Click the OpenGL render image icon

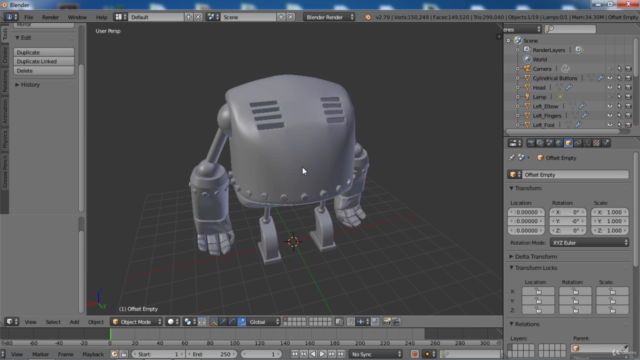pos(387,322)
